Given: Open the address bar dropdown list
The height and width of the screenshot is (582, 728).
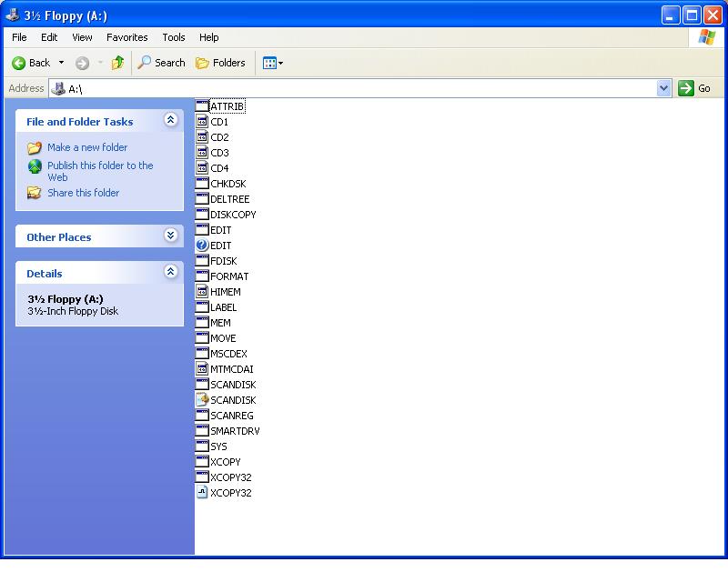Looking at the screenshot, I should (664, 88).
